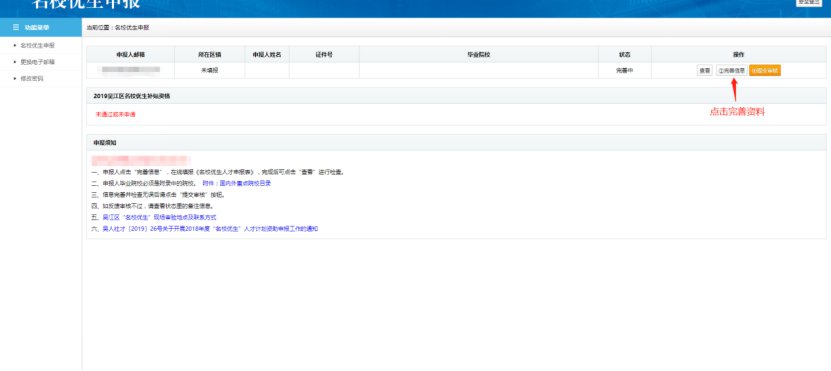
Task: Open the 吴江区“名校优生”现场审验地点及联系方式 link
Action: click(159, 217)
